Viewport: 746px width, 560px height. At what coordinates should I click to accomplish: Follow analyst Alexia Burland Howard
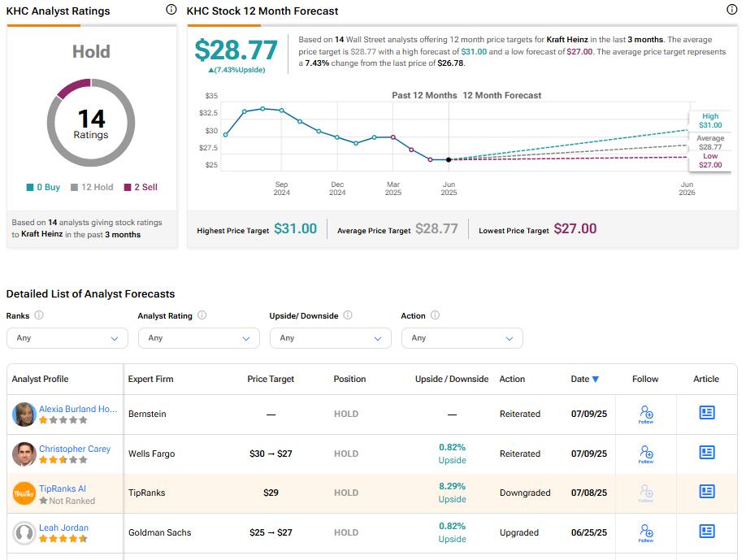645,414
